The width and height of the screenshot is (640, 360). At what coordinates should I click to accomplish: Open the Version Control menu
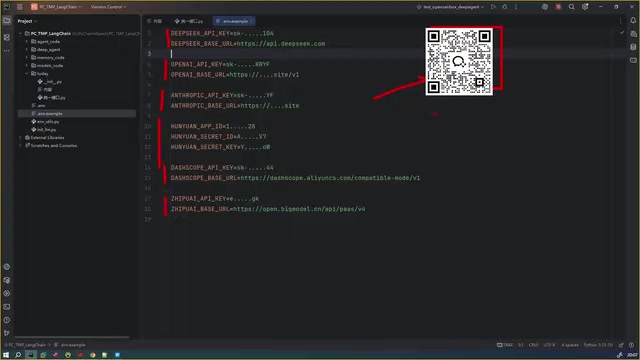point(108,7)
